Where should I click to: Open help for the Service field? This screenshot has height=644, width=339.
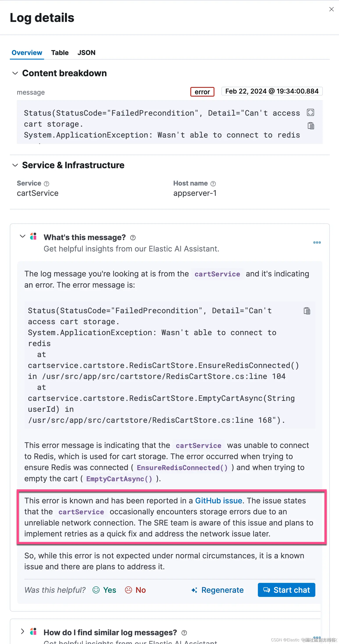click(x=46, y=184)
